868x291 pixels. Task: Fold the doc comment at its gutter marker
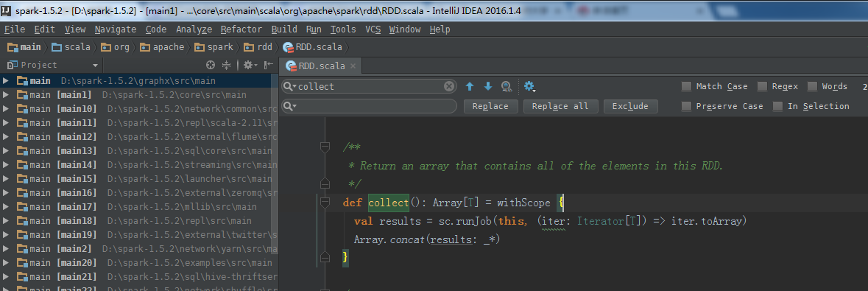coord(325,147)
